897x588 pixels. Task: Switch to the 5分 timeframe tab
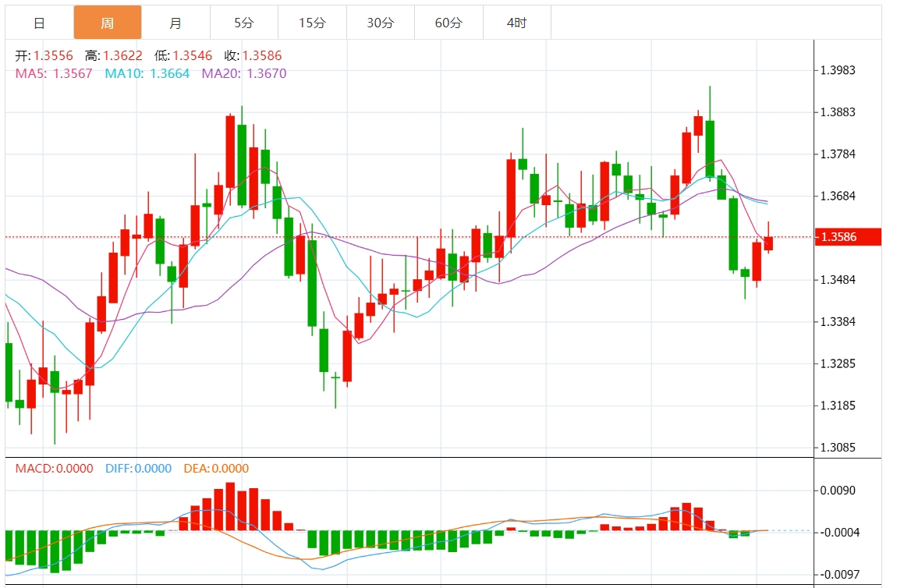243,23
